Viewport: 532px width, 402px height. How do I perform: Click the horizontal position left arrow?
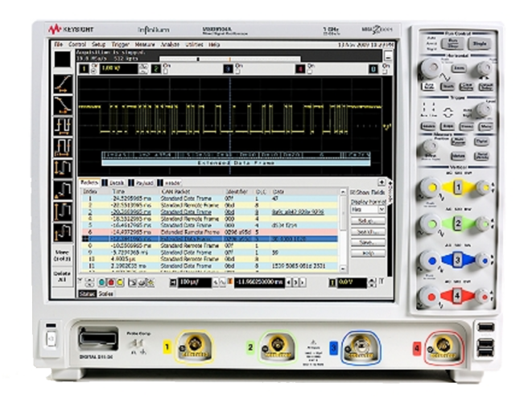pyautogui.click(x=289, y=282)
